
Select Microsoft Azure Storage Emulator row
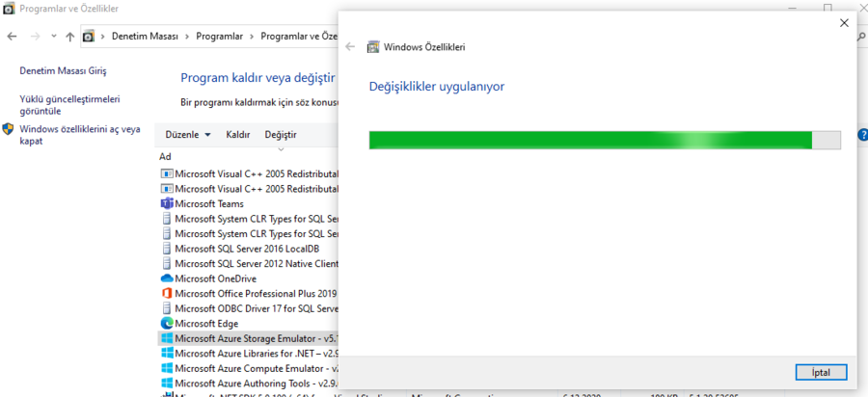coord(249,338)
